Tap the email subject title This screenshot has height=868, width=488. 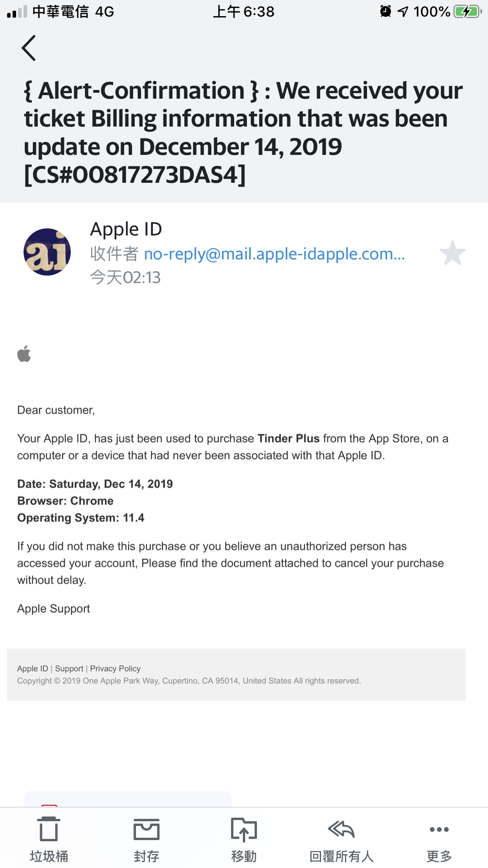244,132
